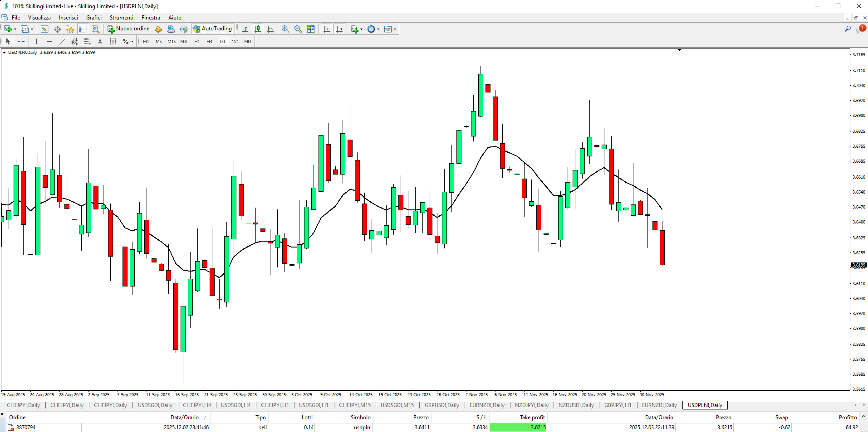Select the trendline drawing tool

62,41
